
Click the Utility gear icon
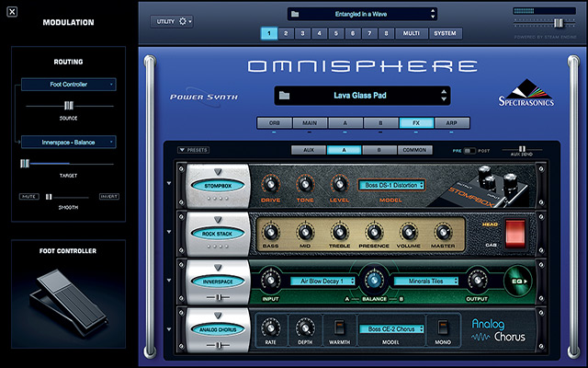[182, 20]
